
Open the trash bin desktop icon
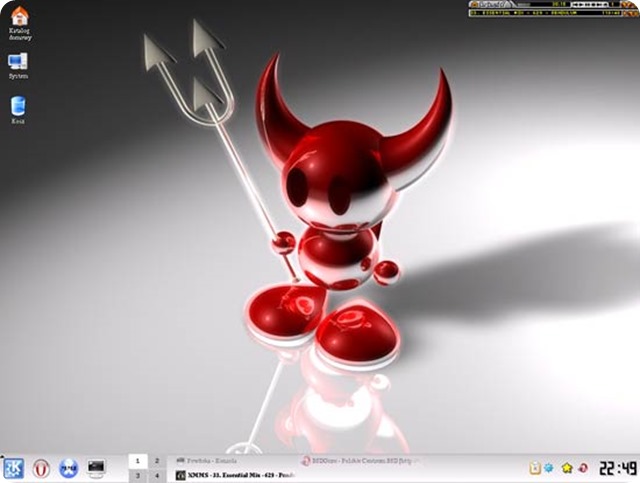click(x=18, y=109)
